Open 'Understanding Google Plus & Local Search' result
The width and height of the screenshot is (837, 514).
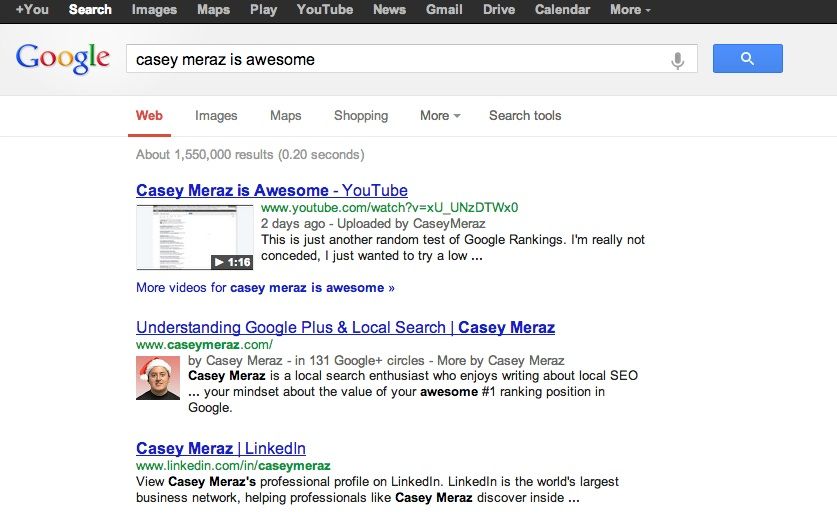(345, 328)
